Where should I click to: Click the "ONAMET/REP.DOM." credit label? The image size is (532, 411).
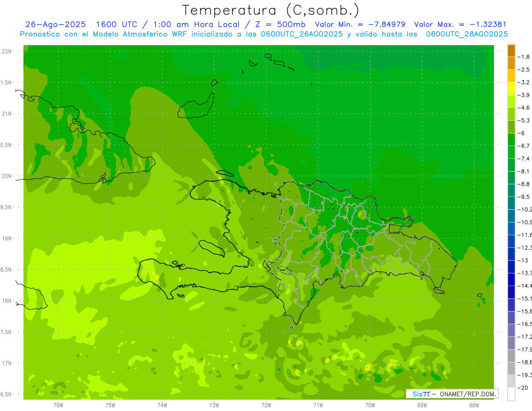pyautogui.click(x=468, y=394)
